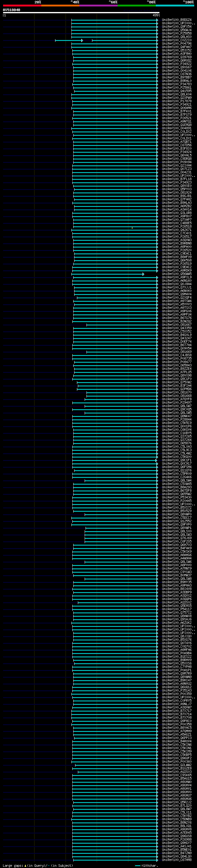Viewport: 197px width, 868px height.
Task: Select the UniRef100_Q2XPW9 label
Action: point(177,98)
